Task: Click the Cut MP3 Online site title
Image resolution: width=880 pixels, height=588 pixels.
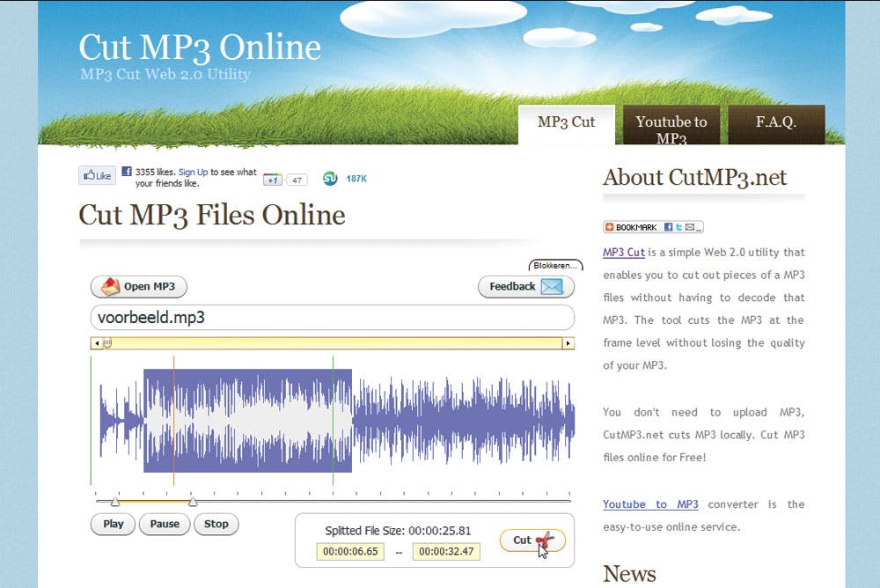Action: [x=200, y=48]
